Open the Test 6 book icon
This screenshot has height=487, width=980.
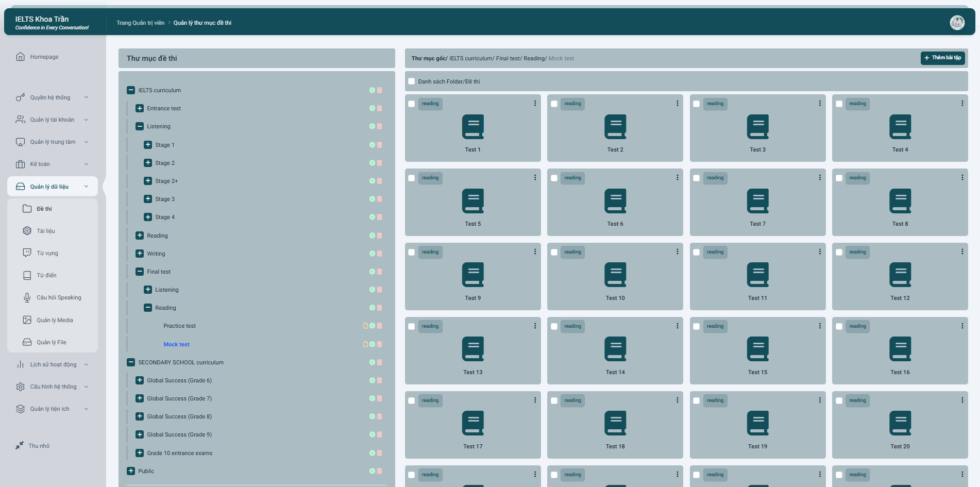pyautogui.click(x=615, y=201)
